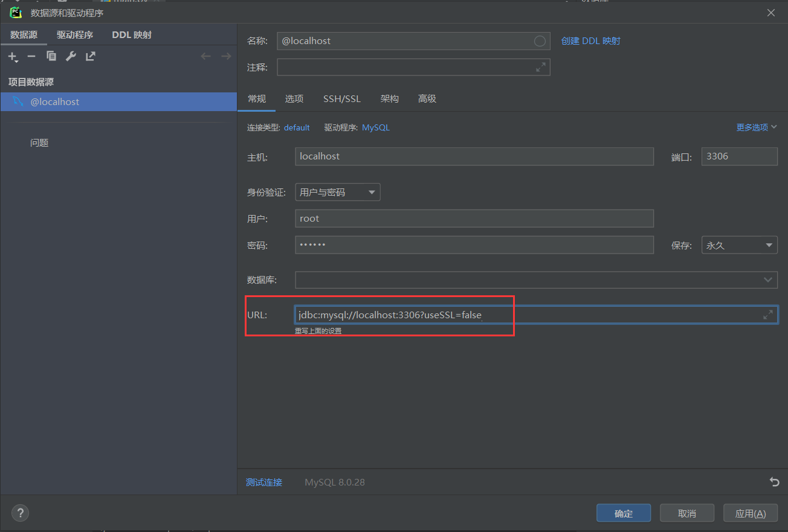Open the SSH/SSL tab

tap(342, 98)
